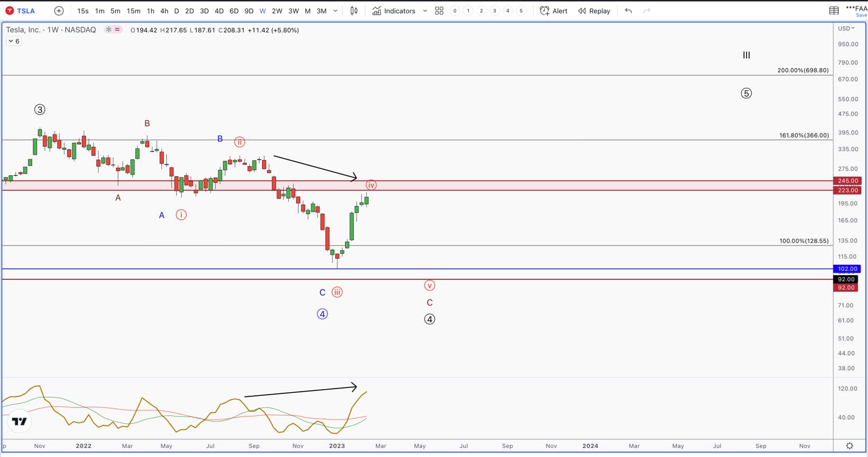This screenshot has width=868, height=457.
Task: Select the active W weekly timeframe
Action: coord(263,11)
